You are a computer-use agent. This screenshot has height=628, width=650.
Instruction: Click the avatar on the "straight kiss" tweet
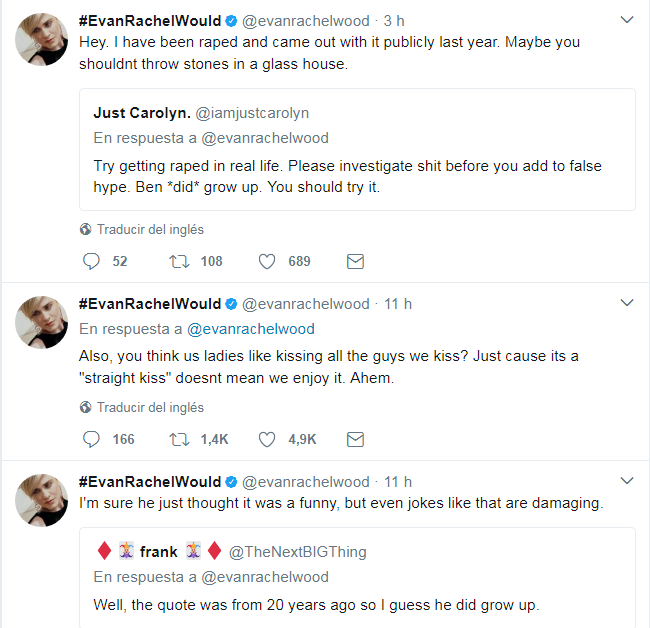tap(42, 323)
